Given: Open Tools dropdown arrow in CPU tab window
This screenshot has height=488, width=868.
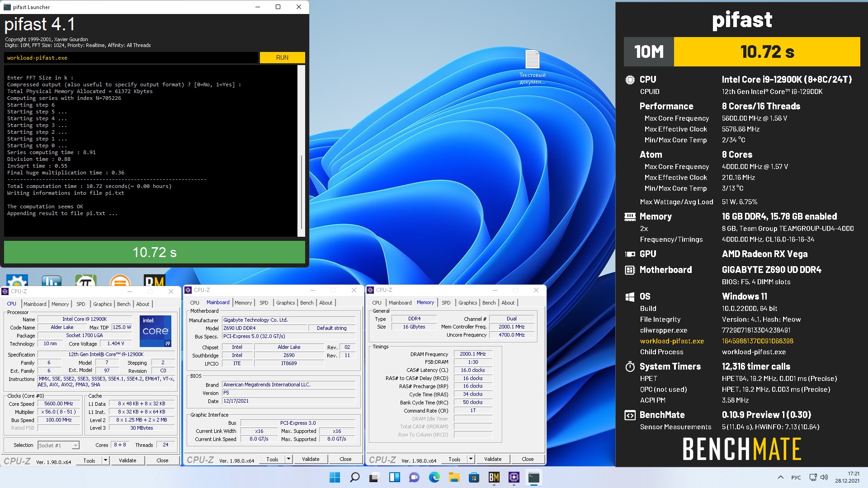Looking at the screenshot, I should [x=105, y=460].
